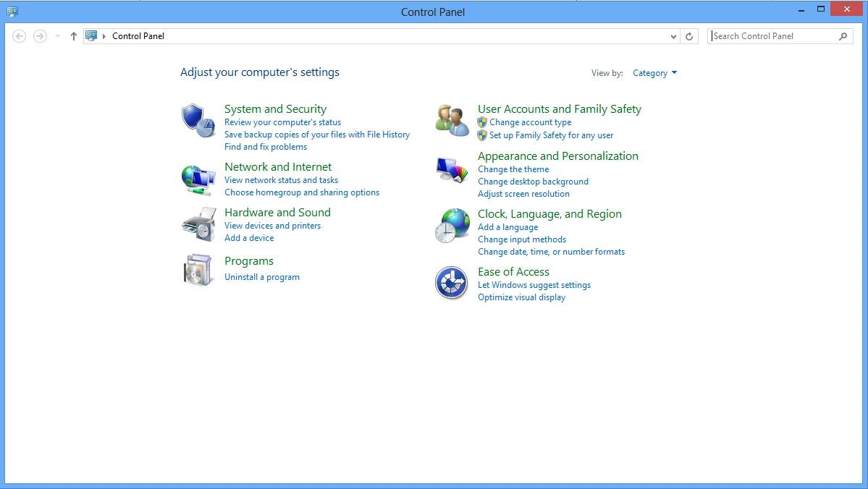The image size is (868, 489).
Task: Click Change the theme
Action: (513, 169)
